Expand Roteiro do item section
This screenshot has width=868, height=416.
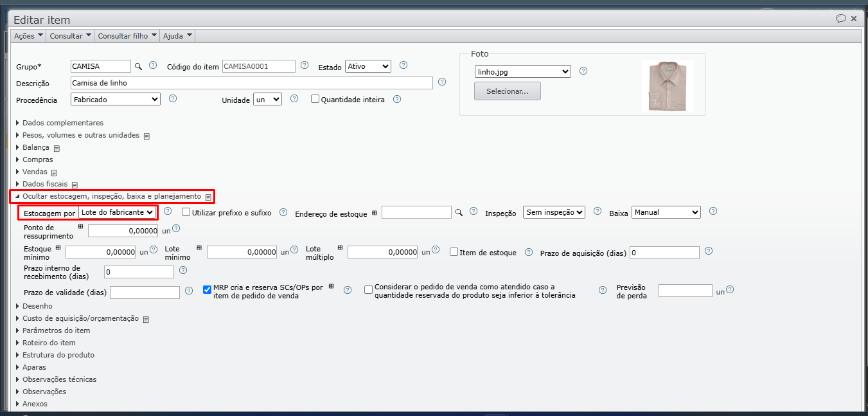[x=46, y=343]
